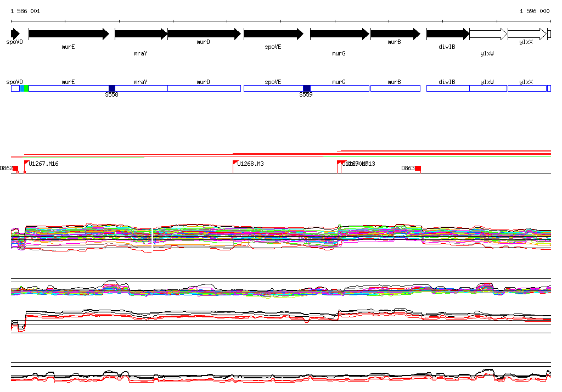Select the D863 label text
The width and height of the screenshot is (562, 392).
coord(408,168)
